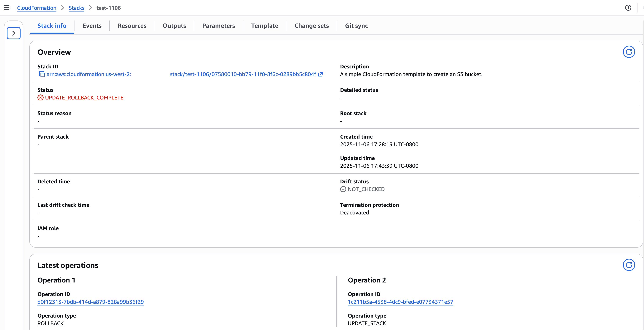The width and height of the screenshot is (644, 330).
Task: Open the Git sync tab
Action: click(356, 26)
